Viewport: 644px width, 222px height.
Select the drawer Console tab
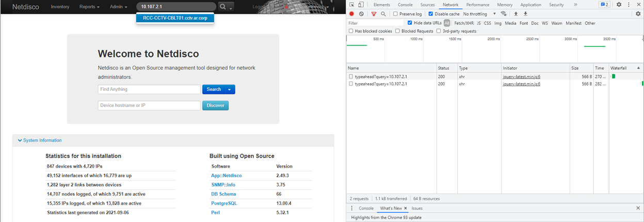[x=366, y=208]
